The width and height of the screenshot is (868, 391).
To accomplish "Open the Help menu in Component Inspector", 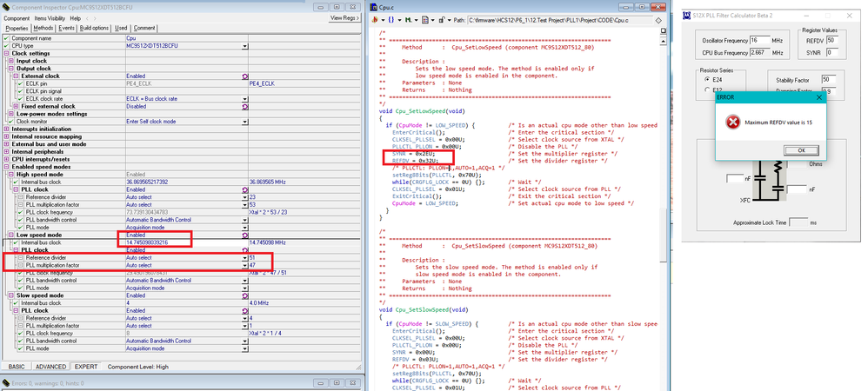I will click(x=76, y=18).
